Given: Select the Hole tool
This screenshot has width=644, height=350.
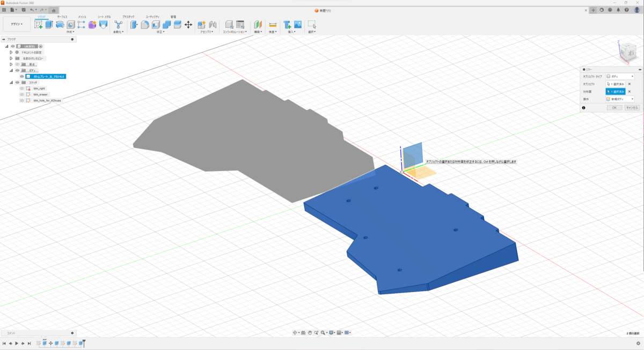Looking at the screenshot, I should (x=71, y=25).
